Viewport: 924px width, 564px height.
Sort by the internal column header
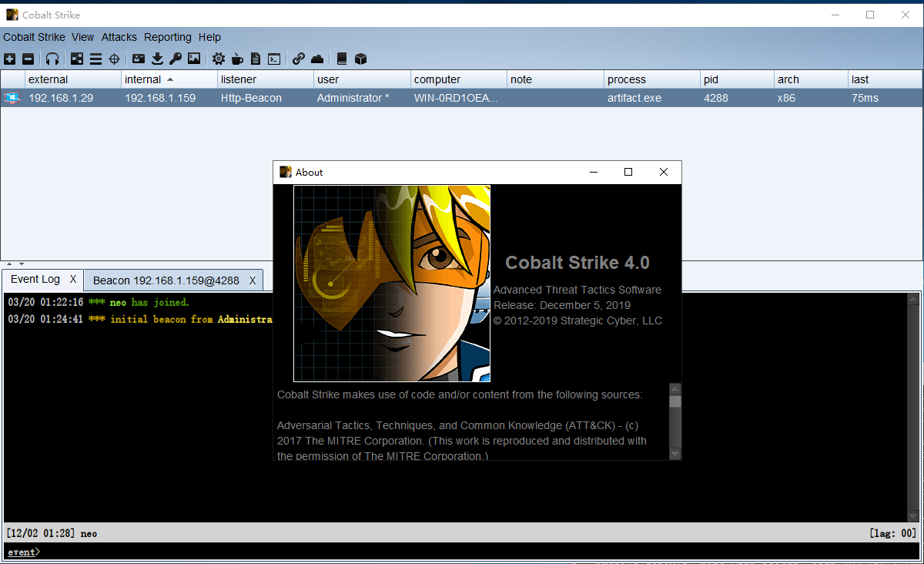click(x=169, y=79)
